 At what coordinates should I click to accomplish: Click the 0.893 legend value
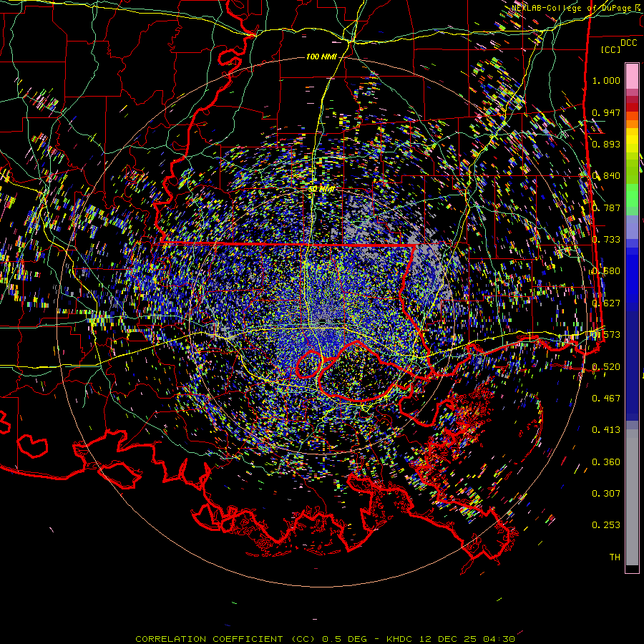[x=606, y=144]
